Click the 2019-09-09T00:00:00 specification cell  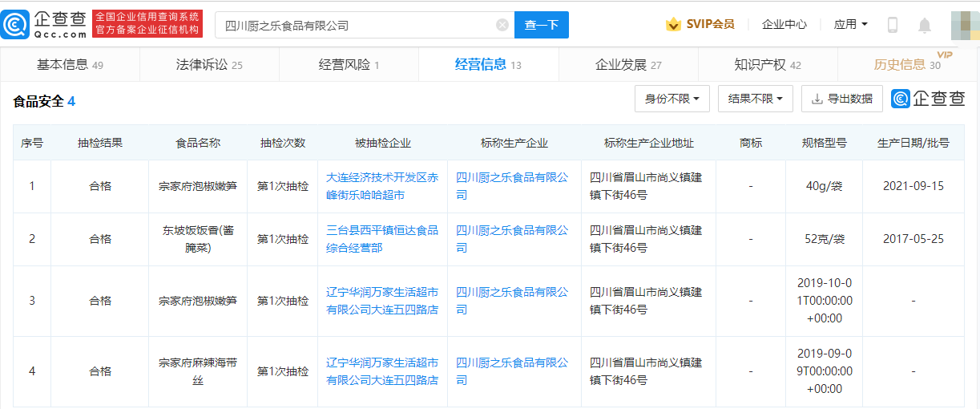tap(825, 371)
